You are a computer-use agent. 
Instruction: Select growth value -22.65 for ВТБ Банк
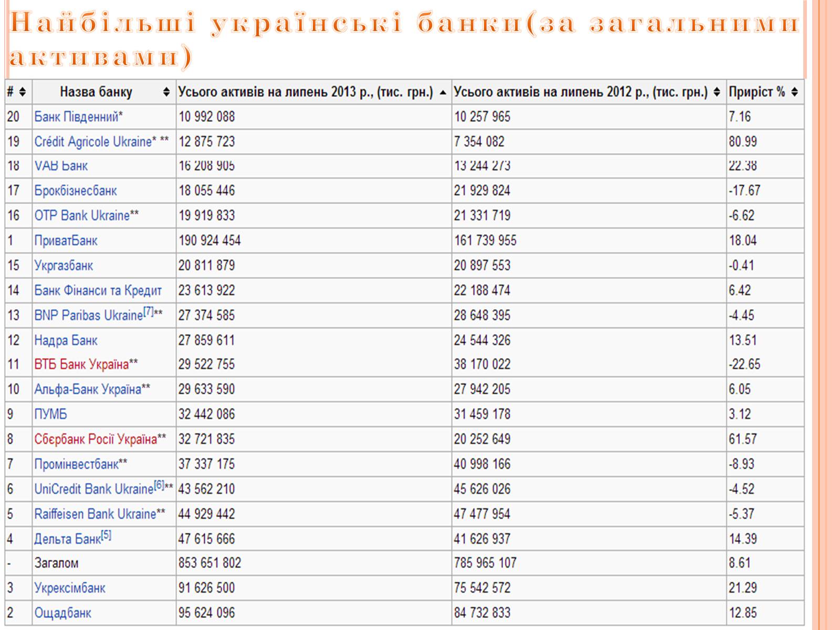point(744,364)
